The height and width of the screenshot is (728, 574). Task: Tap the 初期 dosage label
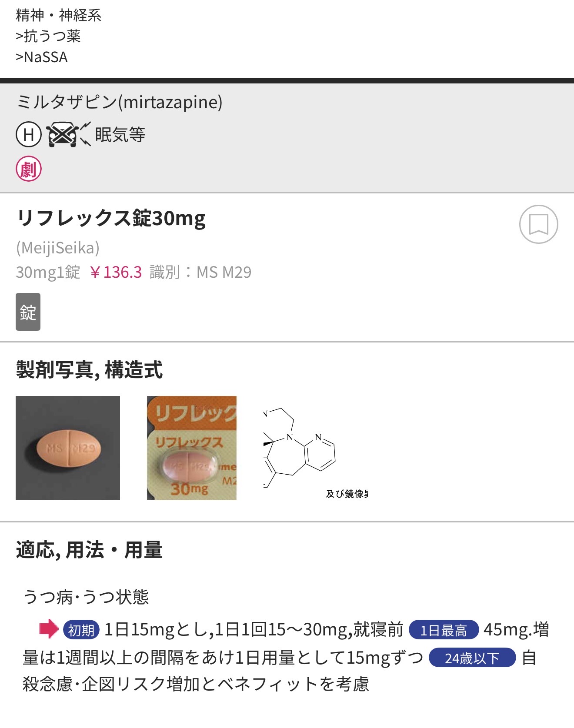[81, 630]
